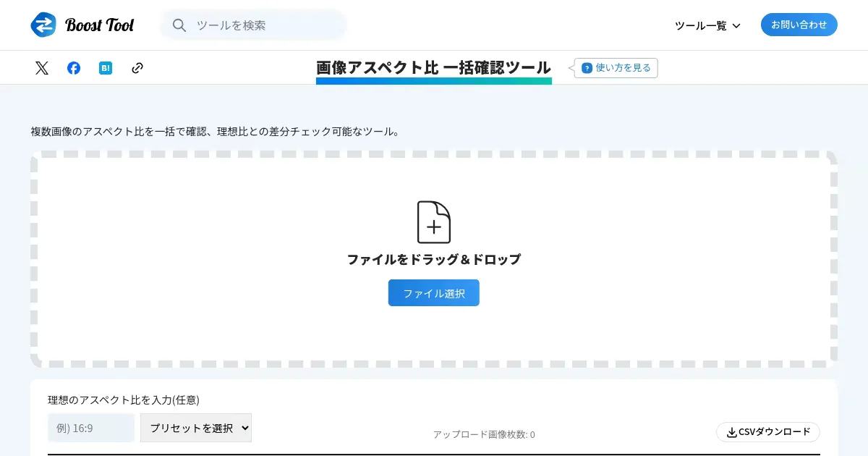Click the 画像アスペクト比 一括確認ツール heading
Image resolution: width=868 pixels, height=456 pixels.
(433, 67)
